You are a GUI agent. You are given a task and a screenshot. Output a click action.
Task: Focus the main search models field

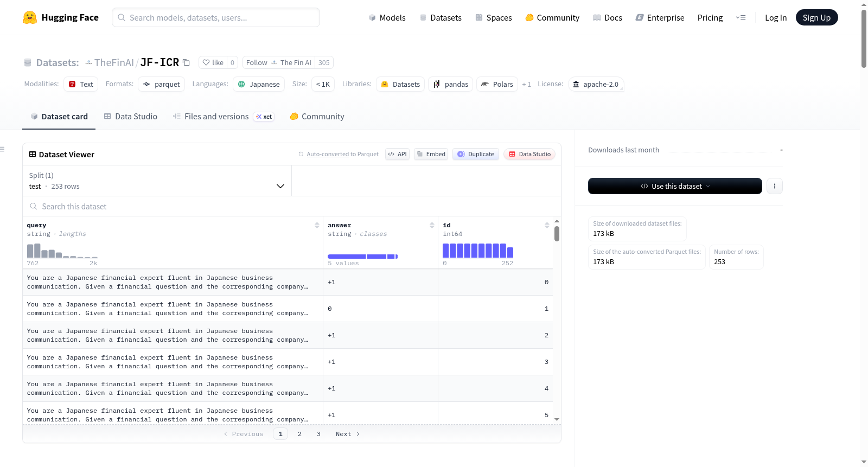tap(216, 17)
